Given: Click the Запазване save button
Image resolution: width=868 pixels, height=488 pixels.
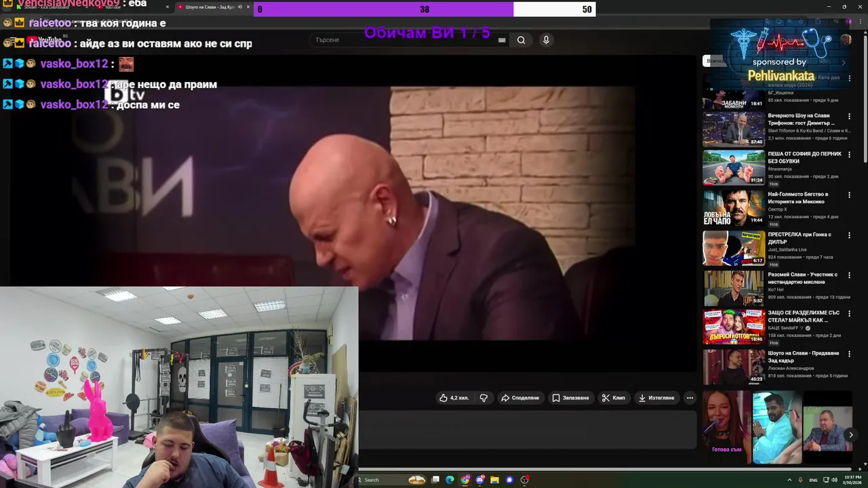Looking at the screenshot, I should [x=570, y=398].
